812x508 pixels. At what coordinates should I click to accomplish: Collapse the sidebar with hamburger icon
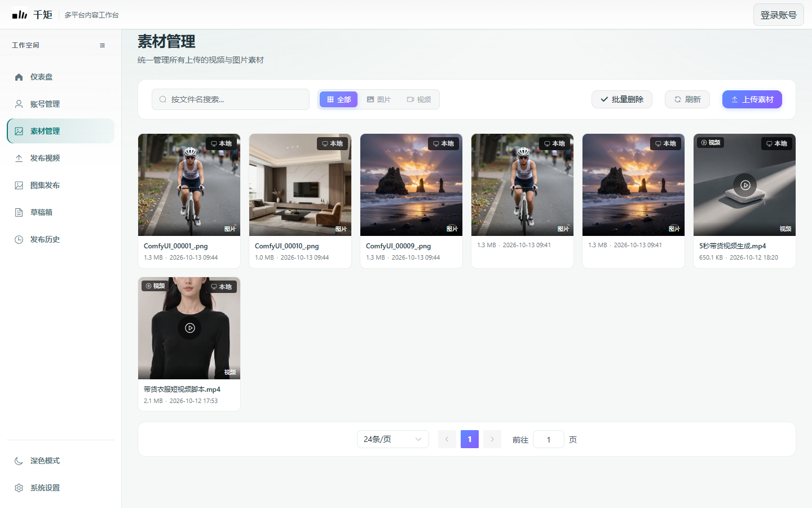click(102, 45)
